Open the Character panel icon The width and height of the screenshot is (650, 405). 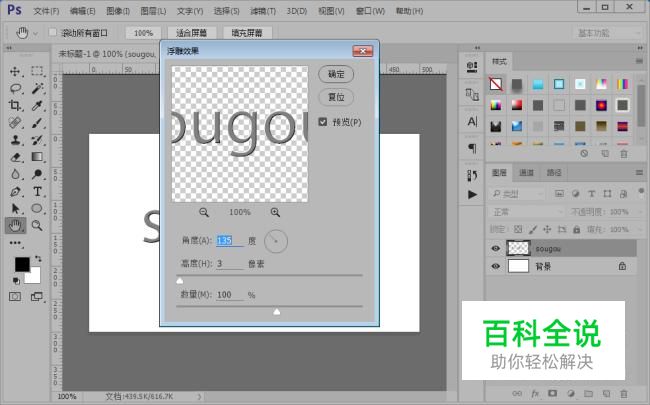472,121
